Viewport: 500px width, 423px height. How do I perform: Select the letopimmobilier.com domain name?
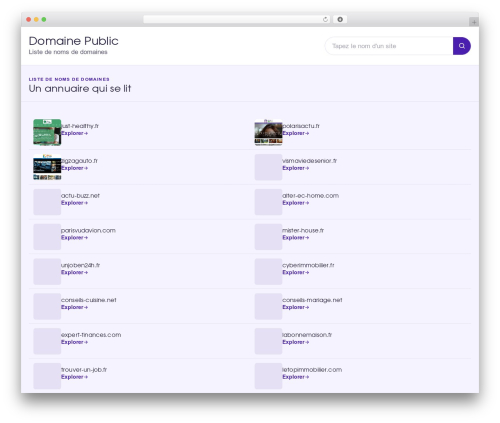click(x=312, y=370)
